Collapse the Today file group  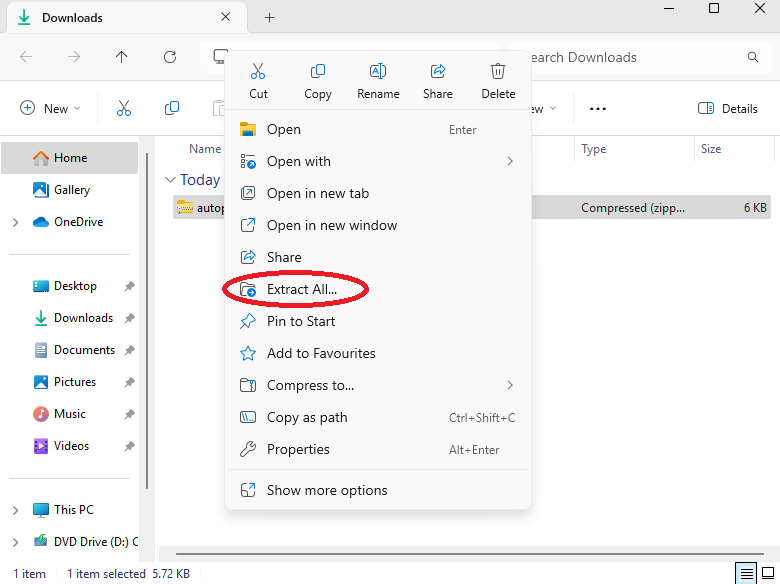[169, 180]
